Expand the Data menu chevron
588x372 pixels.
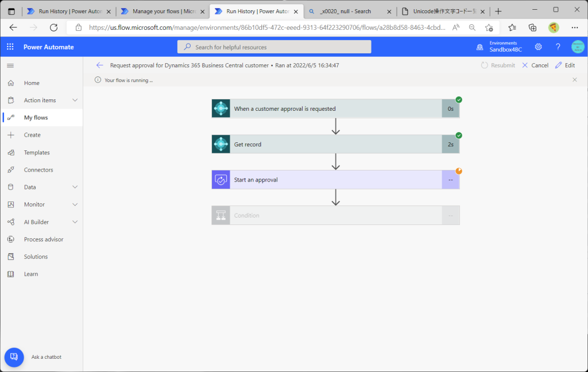click(x=75, y=187)
